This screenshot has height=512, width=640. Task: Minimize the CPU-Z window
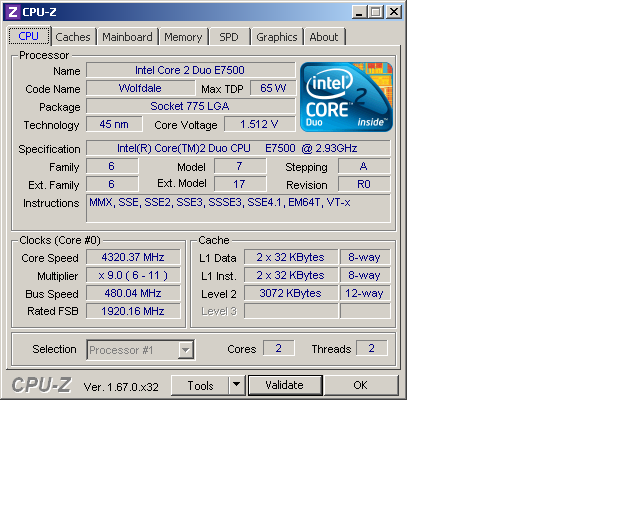pyautogui.click(x=358, y=11)
